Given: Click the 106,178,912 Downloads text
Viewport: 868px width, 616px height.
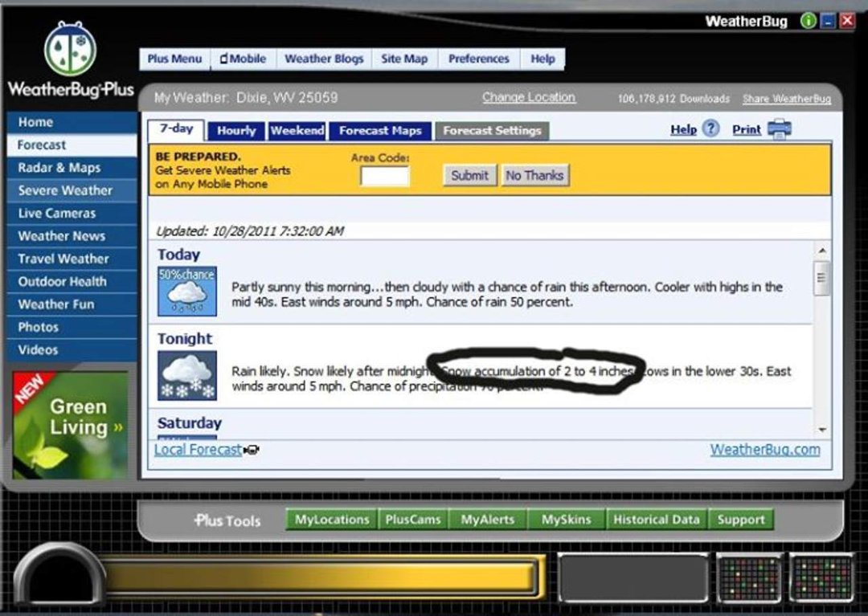Looking at the screenshot, I should [674, 99].
